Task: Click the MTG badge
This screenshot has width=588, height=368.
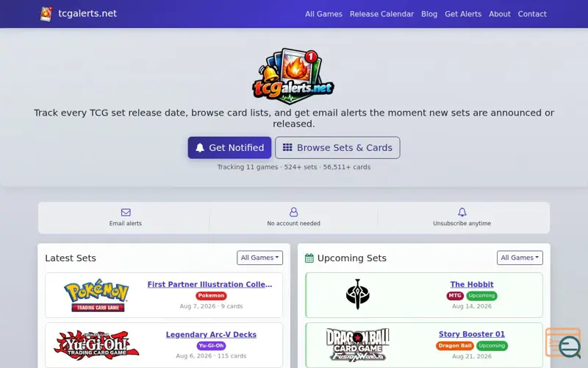Action: (455, 296)
